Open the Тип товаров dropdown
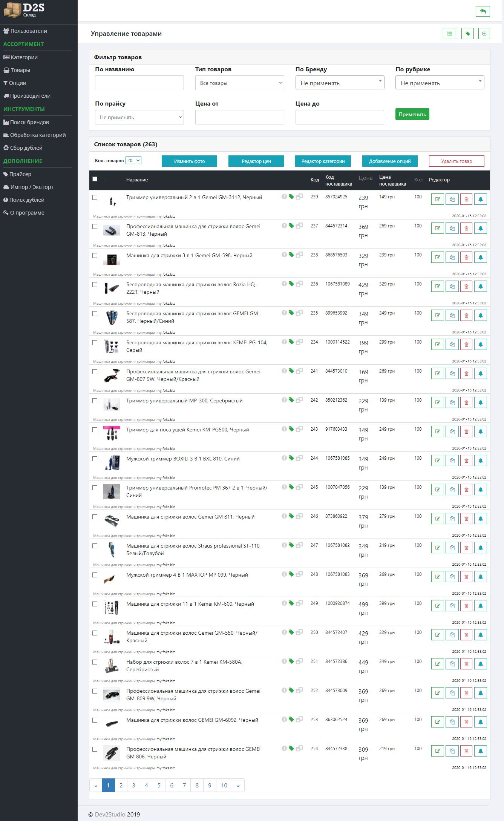Screen dimensions: 504x821 pyautogui.click(x=239, y=83)
